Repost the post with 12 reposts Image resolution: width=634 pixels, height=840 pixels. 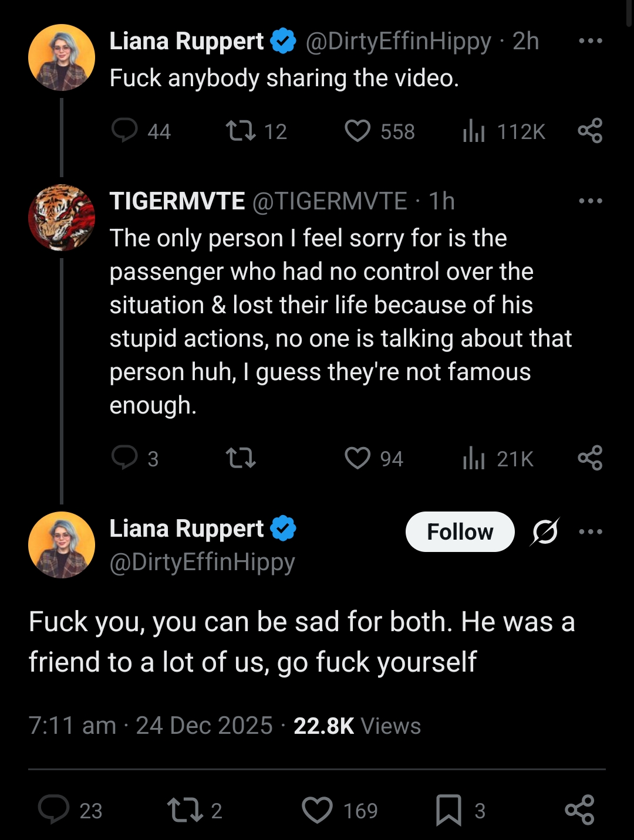(x=241, y=130)
